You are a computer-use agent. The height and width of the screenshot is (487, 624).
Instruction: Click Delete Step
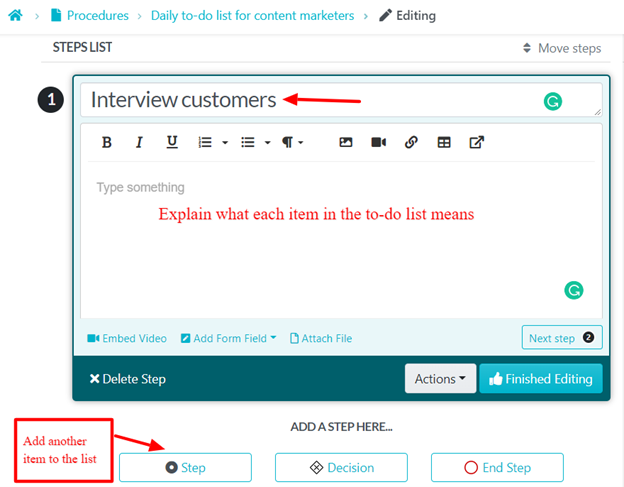point(127,379)
